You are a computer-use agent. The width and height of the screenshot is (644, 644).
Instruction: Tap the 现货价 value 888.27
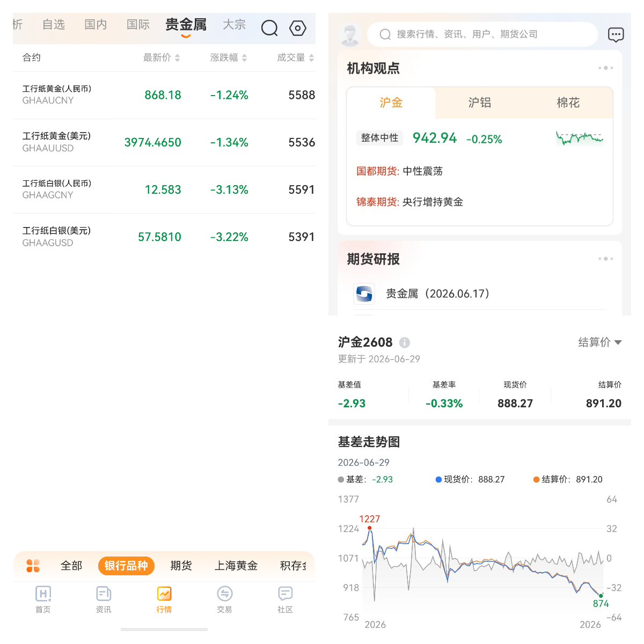[515, 404]
